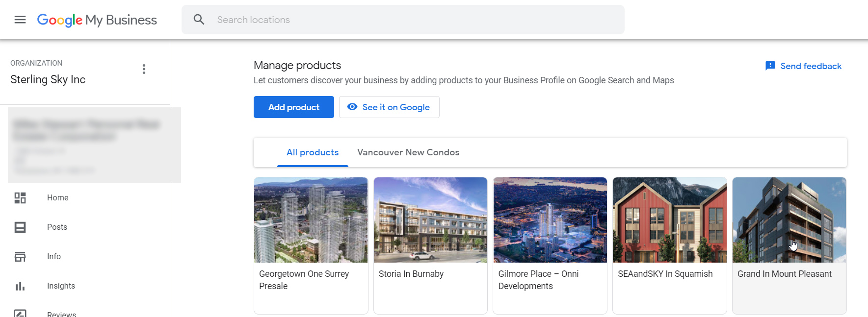Click the Send feedback icon
868x317 pixels.
pos(770,66)
